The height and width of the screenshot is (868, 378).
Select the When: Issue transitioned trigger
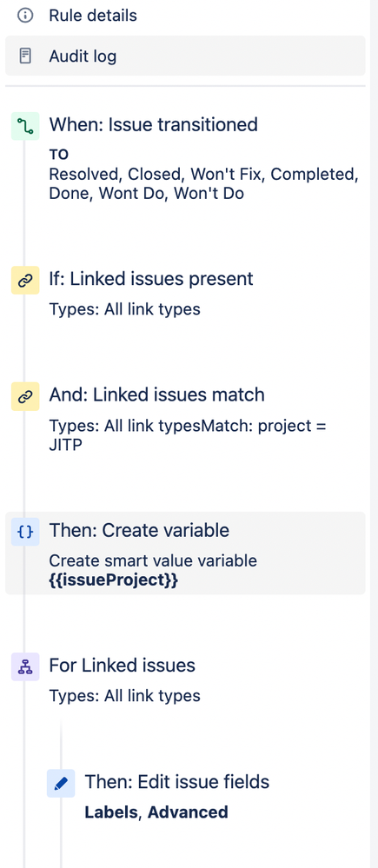coord(185,158)
